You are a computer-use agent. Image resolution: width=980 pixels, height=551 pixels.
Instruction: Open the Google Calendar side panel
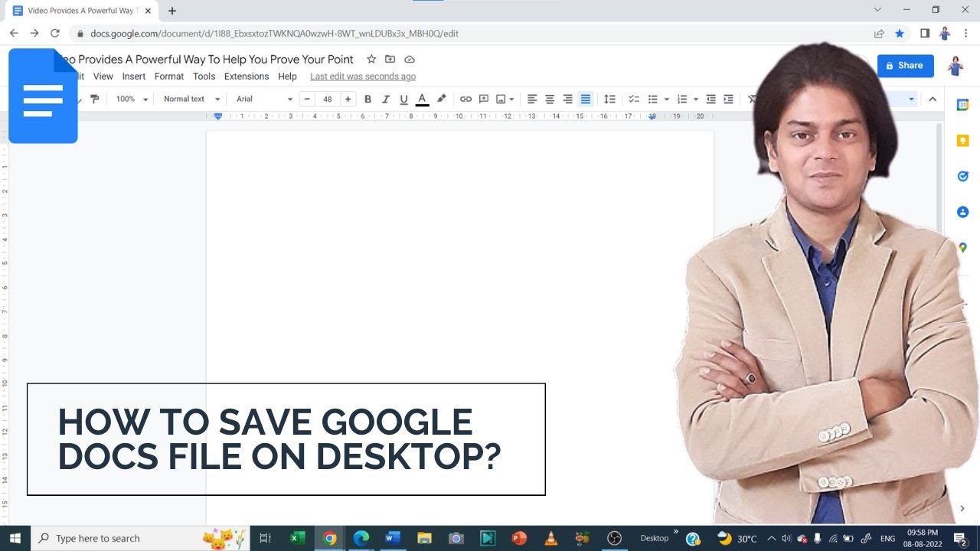(x=962, y=105)
